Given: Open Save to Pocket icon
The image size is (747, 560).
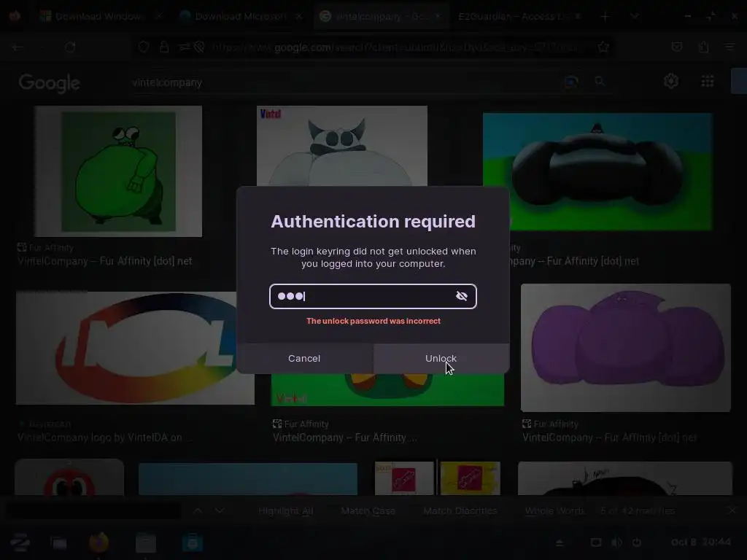Looking at the screenshot, I should (676, 47).
